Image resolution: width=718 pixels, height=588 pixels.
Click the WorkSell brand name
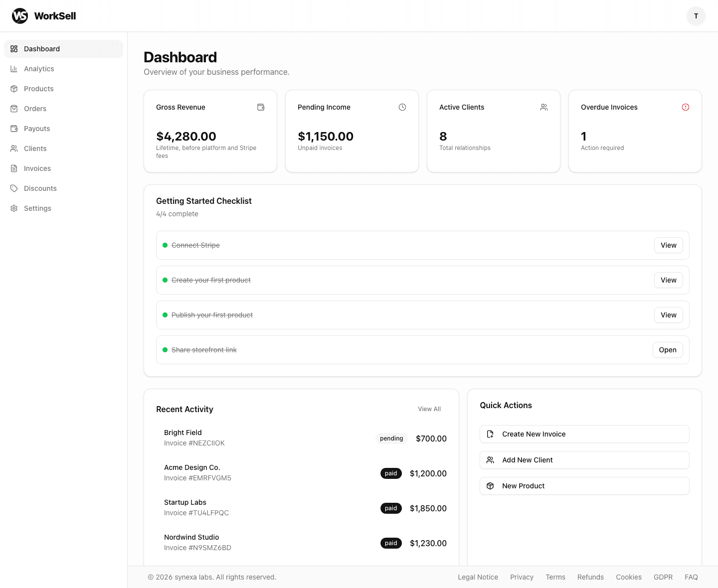[55, 16]
